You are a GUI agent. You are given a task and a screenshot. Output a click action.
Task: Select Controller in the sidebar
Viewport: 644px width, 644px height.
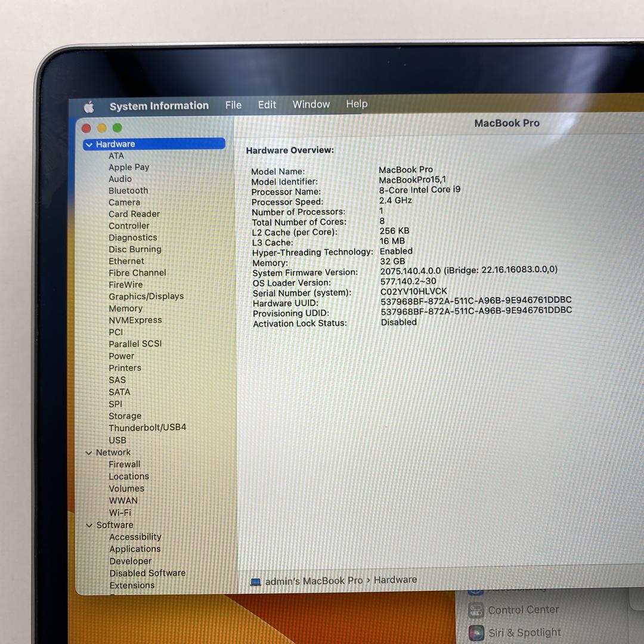pyautogui.click(x=129, y=226)
